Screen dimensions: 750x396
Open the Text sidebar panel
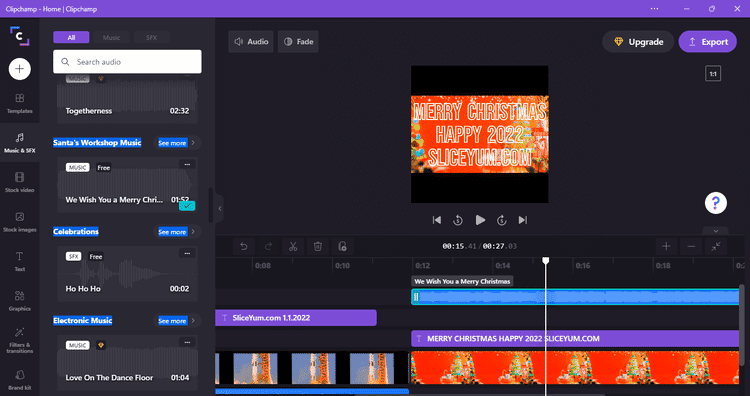[20, 261]
